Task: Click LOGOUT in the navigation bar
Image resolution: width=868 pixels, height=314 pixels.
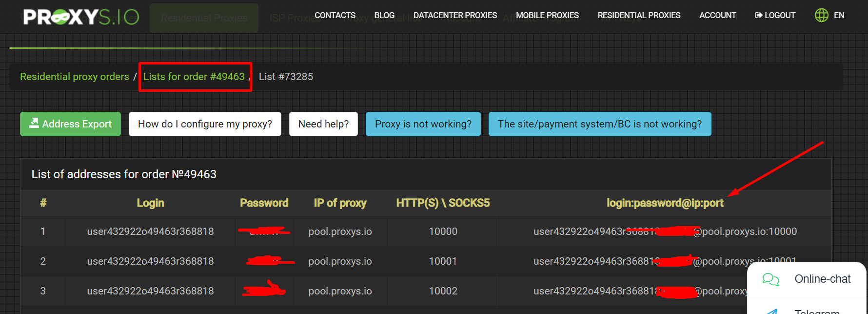Action: point(775,15)
